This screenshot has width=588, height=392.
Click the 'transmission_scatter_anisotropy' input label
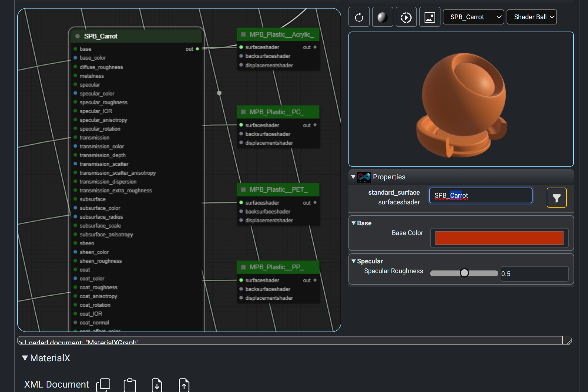point(117,173)
